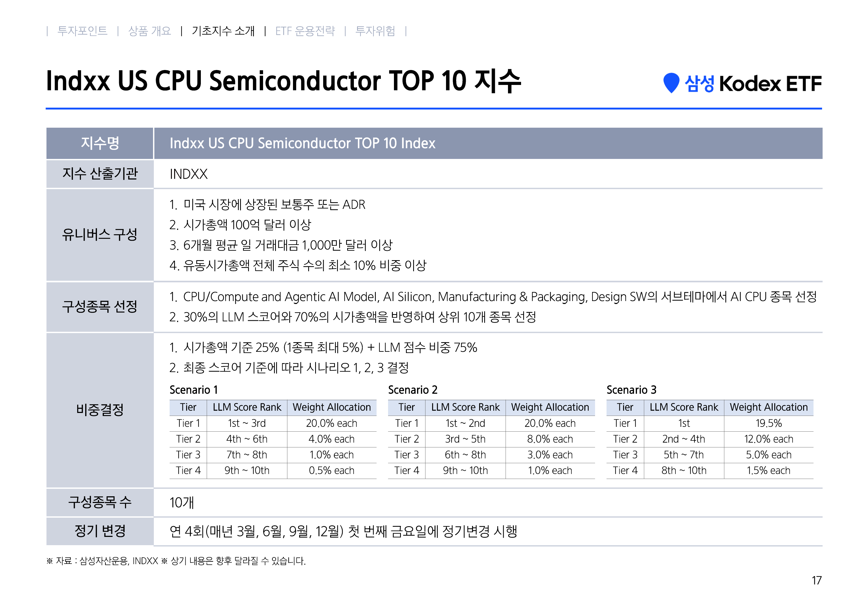
Task: Click the '삼성 Kodex ETF' brand text
Action: 753,83
